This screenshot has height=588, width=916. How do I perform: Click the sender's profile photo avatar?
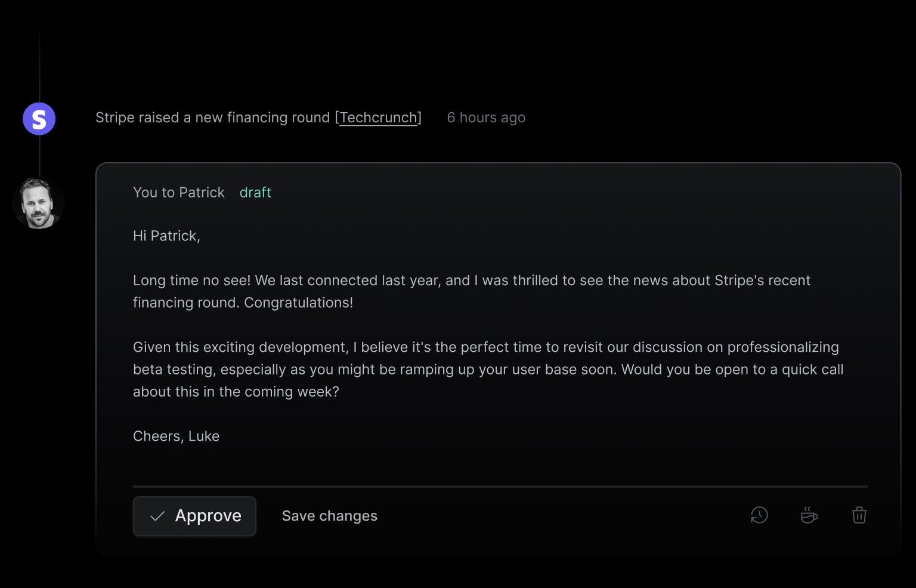click(x=39, y=203)
